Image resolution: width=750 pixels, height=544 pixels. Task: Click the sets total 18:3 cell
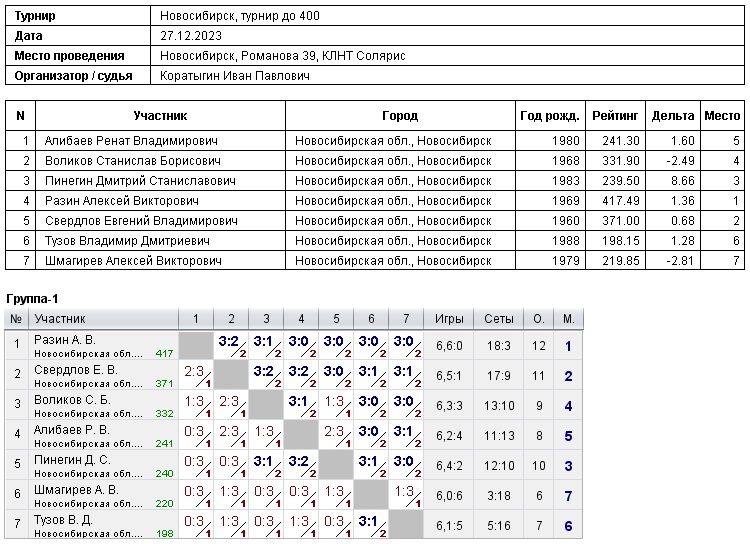pos(498,346)
